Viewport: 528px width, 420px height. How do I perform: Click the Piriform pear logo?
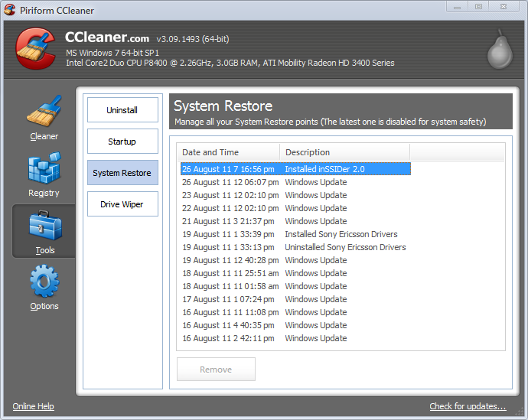click(x=500, y=50)
